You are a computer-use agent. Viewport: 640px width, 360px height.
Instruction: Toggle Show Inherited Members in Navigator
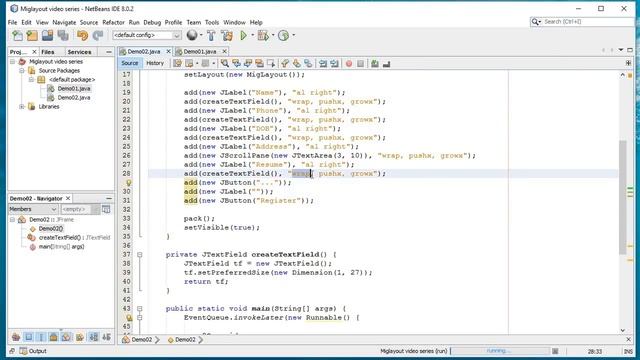16,337
